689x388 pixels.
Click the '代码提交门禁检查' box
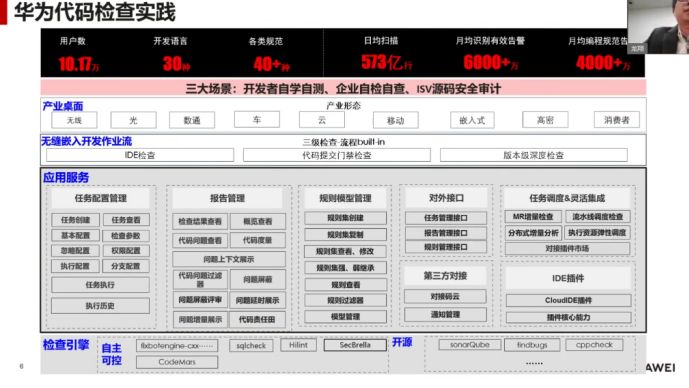pos(337,155)
